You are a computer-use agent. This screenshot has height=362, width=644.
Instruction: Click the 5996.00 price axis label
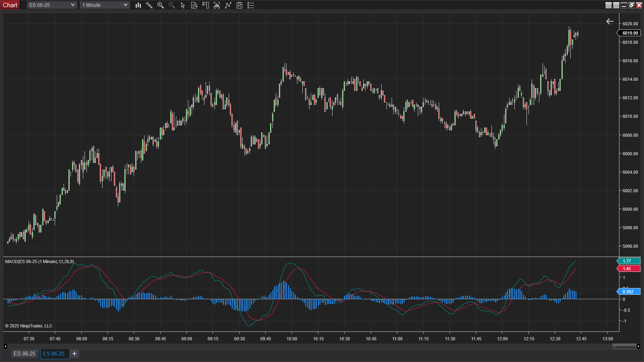click(630, 246)
